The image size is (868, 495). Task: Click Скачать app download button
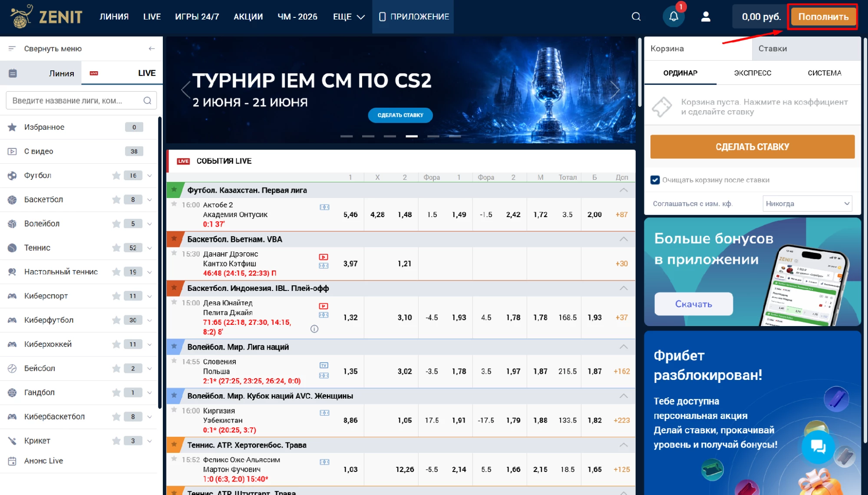693,304
